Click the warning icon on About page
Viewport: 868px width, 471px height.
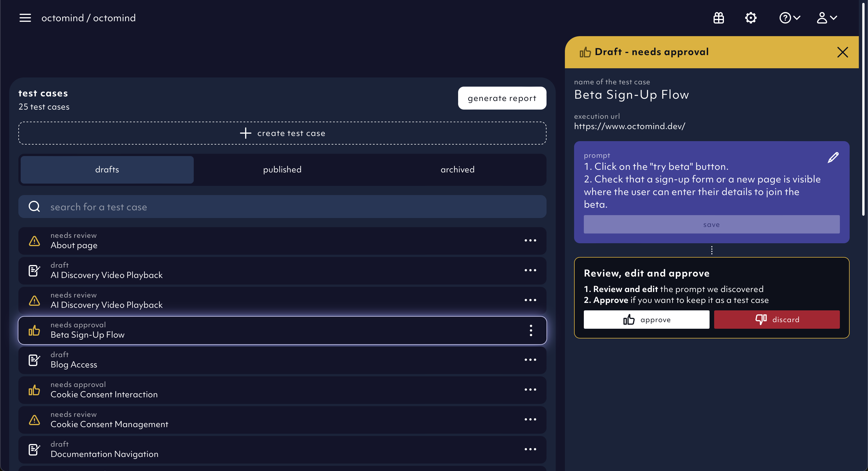[34, 241]
